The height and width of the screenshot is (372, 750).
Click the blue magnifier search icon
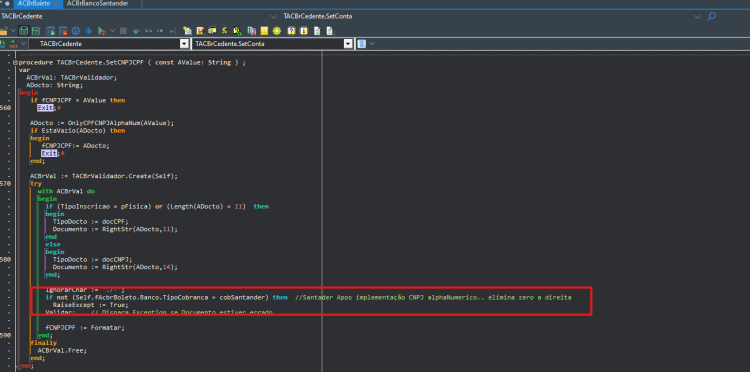[x=712, y=17]
